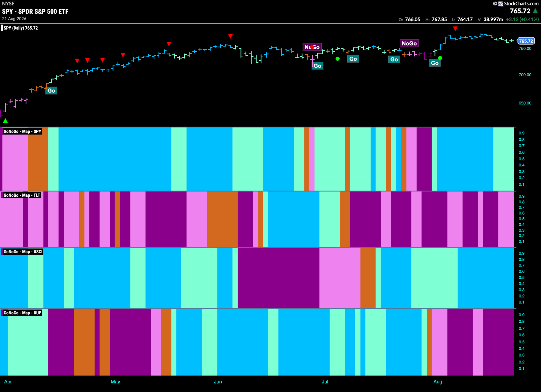The image size is (541, 392).
Task: Click the GoNoGo - Map - SPY label
Action: pyautogui.click(x=22, y=132)
